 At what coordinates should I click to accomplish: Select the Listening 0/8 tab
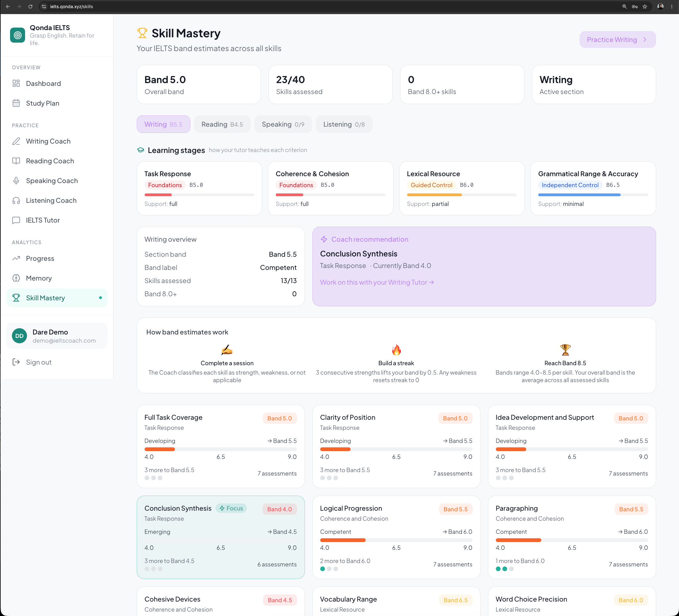344,124
